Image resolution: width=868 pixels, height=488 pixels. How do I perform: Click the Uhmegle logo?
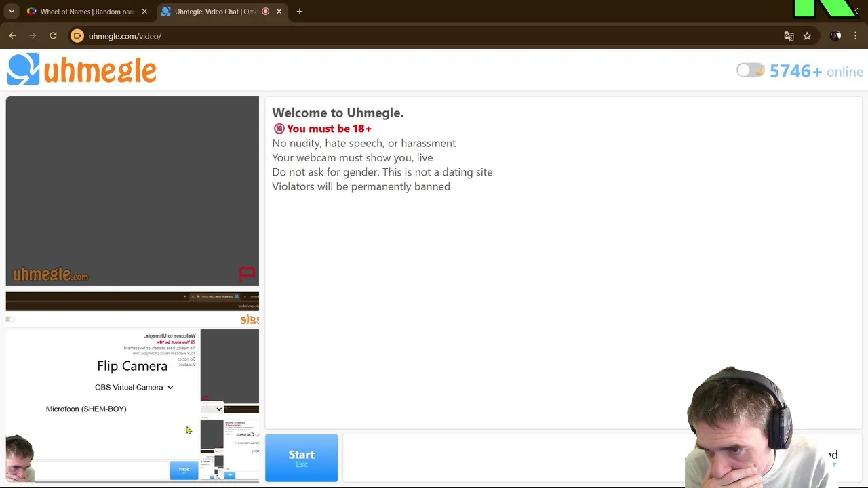pos(82,70)
